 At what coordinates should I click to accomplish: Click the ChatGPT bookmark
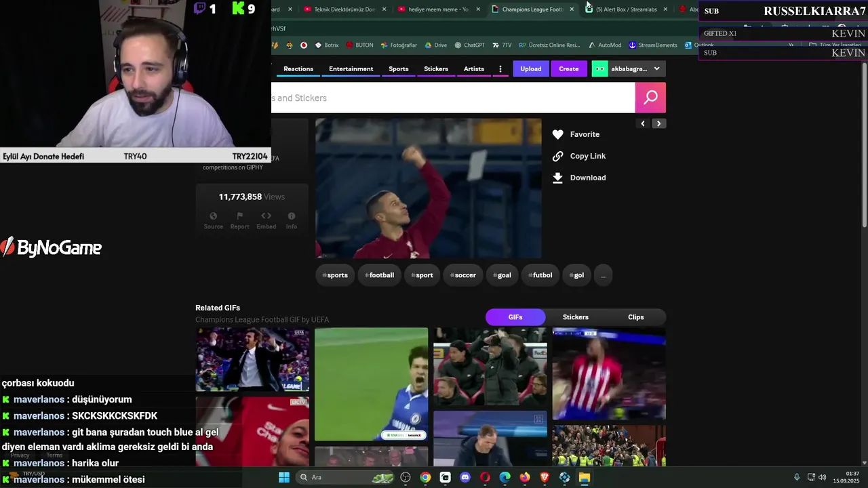[469, 45]
